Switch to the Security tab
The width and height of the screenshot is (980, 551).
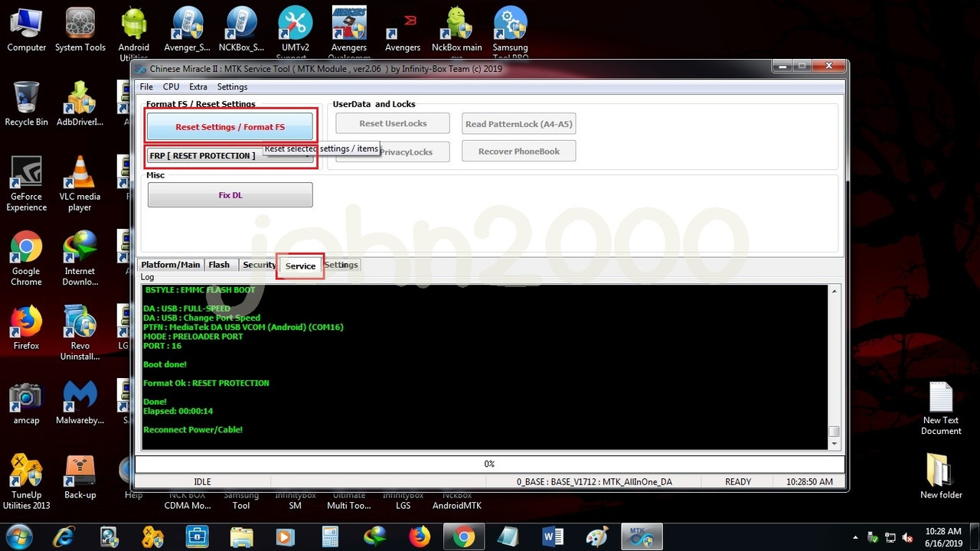click(x=259, y=265)
